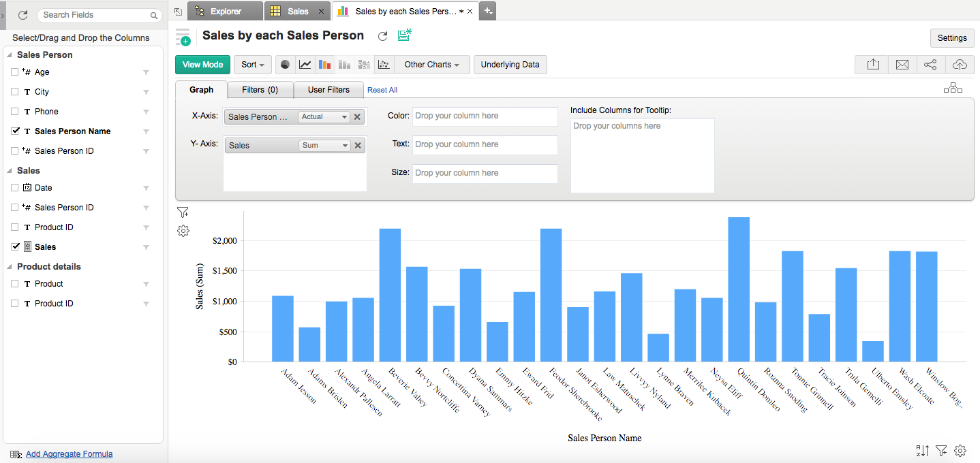Remove the Sales Person Name X-axis column
The width and height of the screenshot is (980, 463).
tap(358, 116)
